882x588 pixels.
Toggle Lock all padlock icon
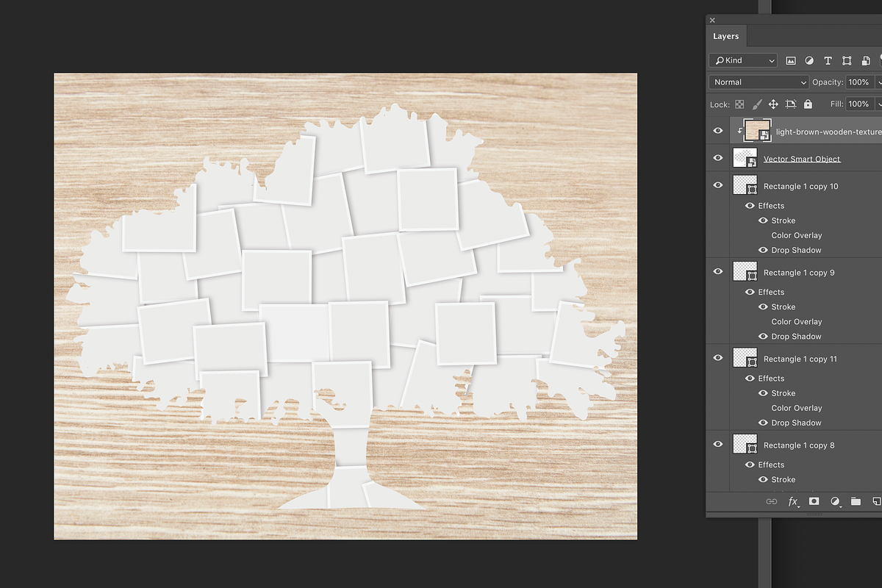808,104
